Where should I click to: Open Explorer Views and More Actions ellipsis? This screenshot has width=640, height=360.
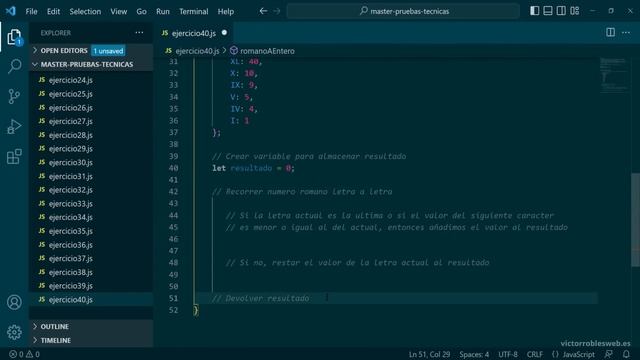point(139,33)
